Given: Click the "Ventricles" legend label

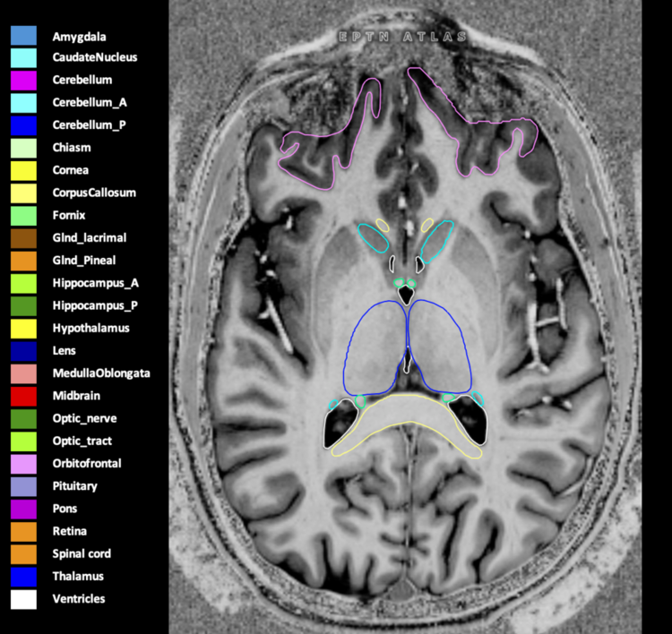Looking at the screenshot, I should pos(79,599).
